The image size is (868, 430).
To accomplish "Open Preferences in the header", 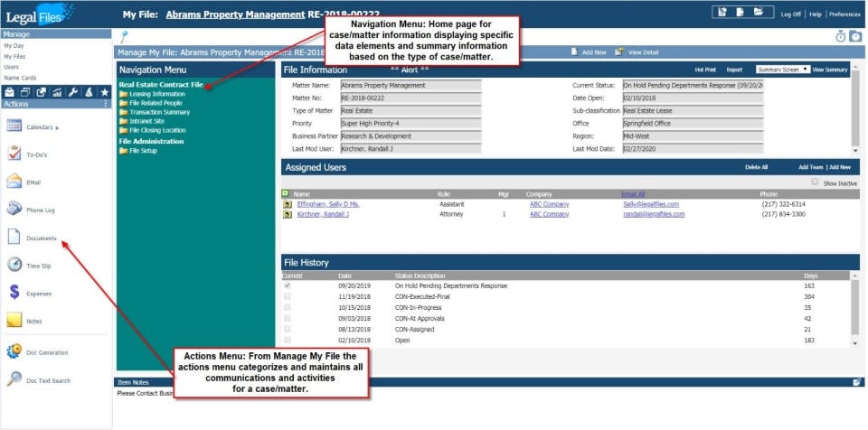I will (844, 14).
